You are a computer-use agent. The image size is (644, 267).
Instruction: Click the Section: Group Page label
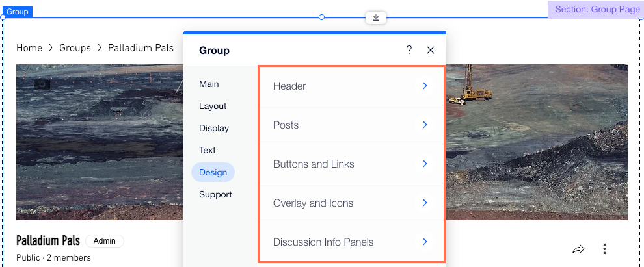pos(597,10)
